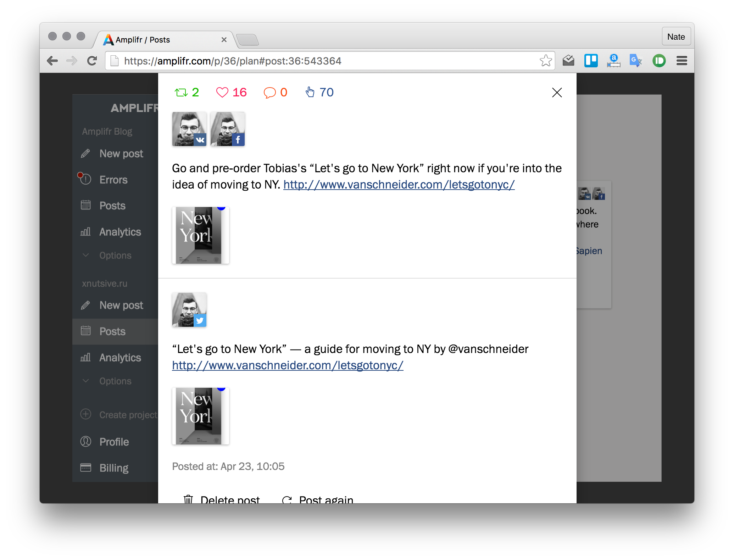Viewport: 734px width, 560px height.
Task: Click the heart likes icon
Action: (222, 93)
